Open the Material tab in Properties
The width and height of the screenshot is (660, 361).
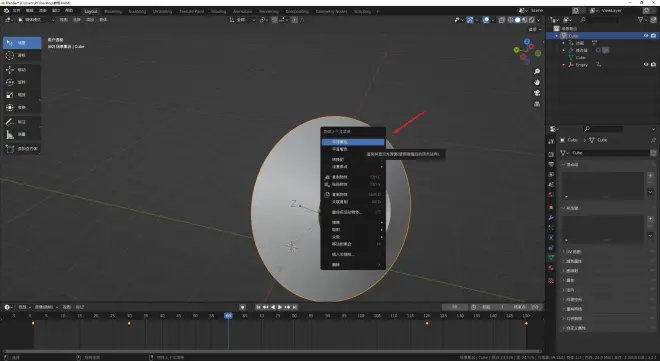pos(551,268)
